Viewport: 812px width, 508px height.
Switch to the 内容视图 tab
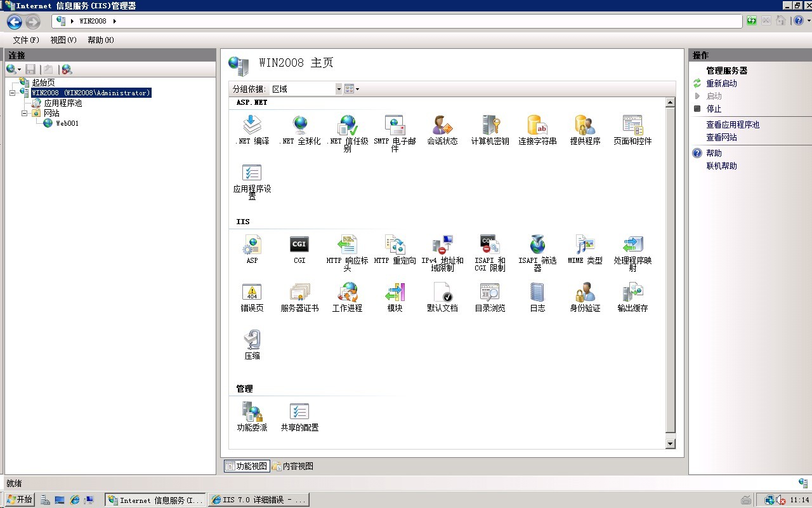(x=292, y=466)
